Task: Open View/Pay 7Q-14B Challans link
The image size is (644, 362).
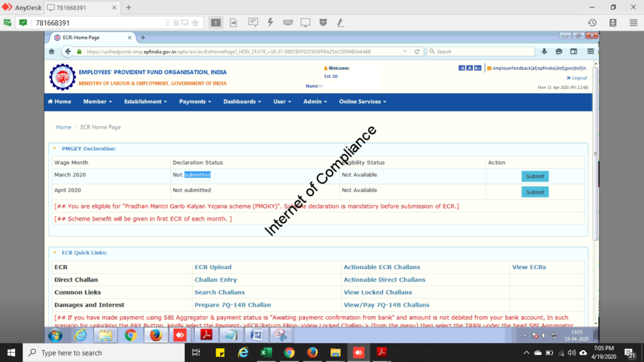Action: click(387, 305)
